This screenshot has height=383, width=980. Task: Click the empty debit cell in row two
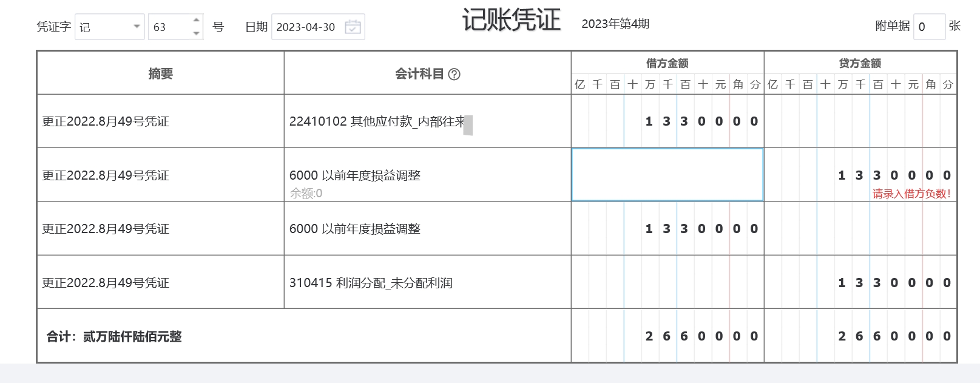[667, 175]
